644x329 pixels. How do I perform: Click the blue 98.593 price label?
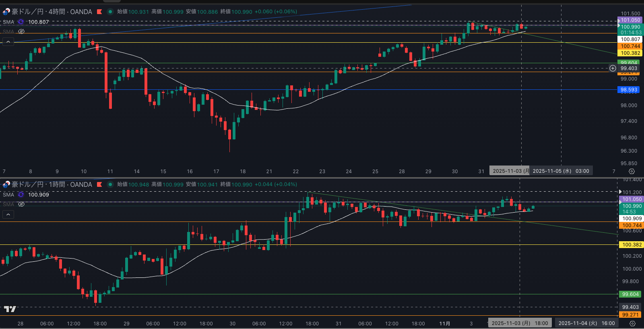coord(629,90)
